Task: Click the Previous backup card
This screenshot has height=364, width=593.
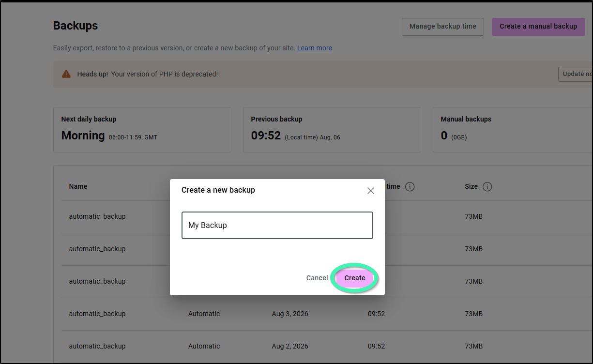Action: [332, 130]
